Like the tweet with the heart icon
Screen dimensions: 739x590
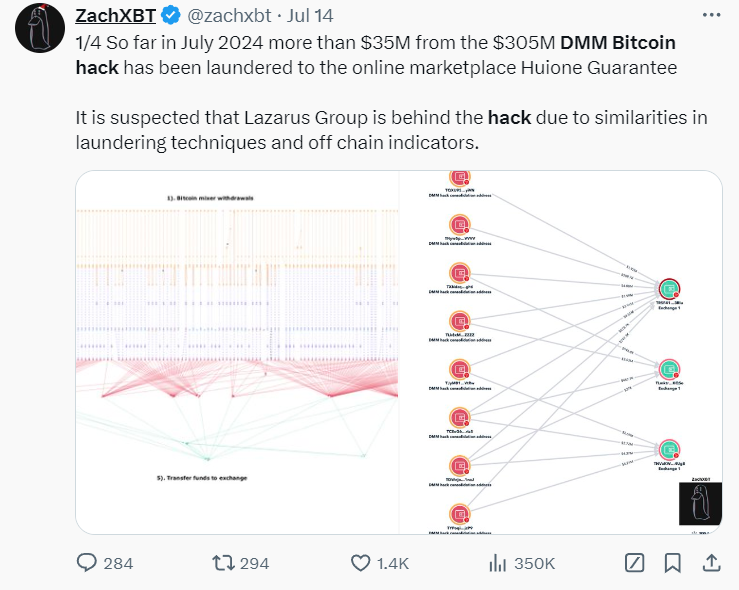point(362,563)
